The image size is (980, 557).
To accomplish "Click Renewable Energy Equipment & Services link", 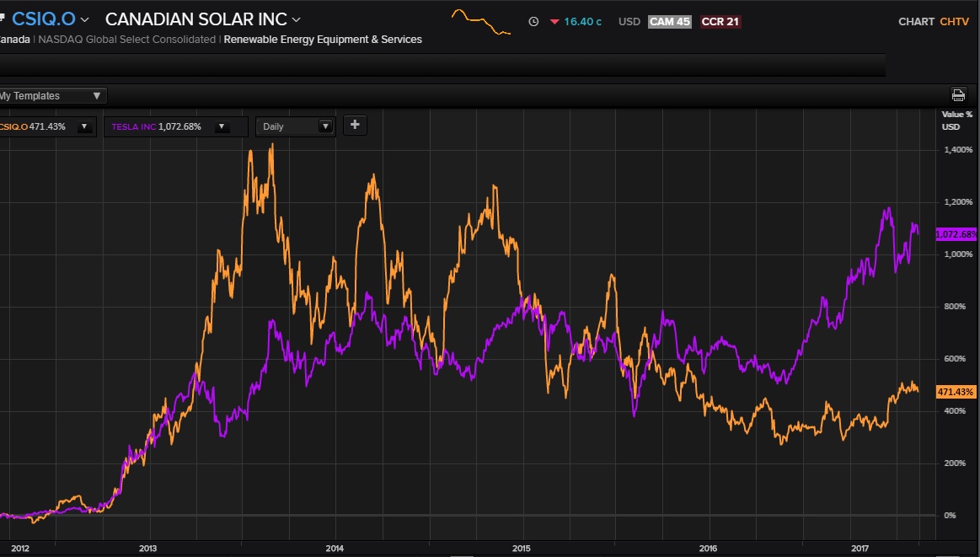I will tap(323, 40).
